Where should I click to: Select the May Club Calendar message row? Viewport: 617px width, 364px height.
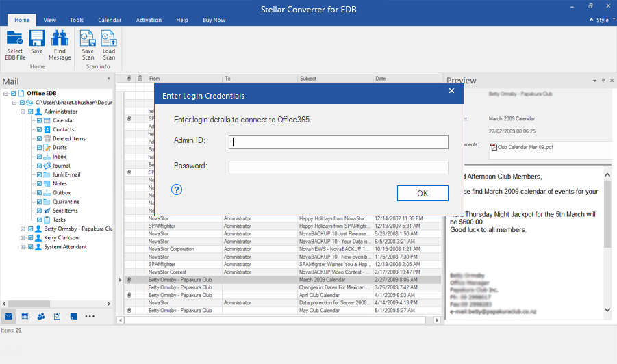[283, 311]
